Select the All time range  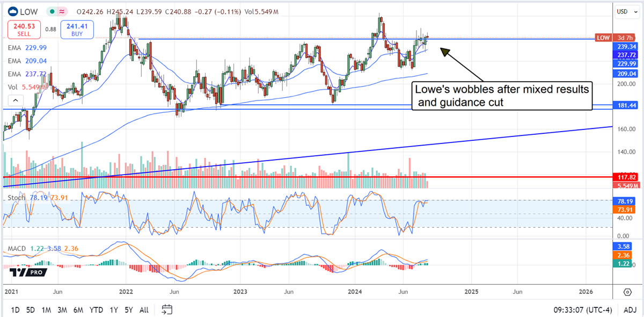tap(144, 309)
